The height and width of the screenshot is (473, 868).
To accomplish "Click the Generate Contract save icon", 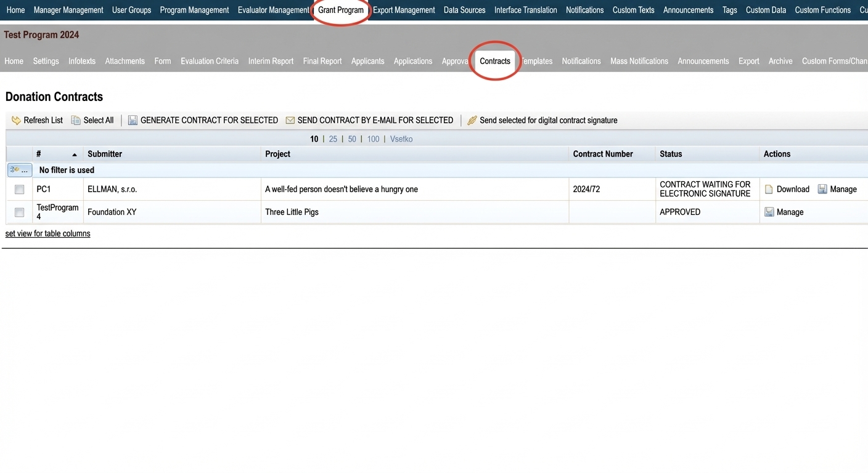I will (x=133, y=120).
